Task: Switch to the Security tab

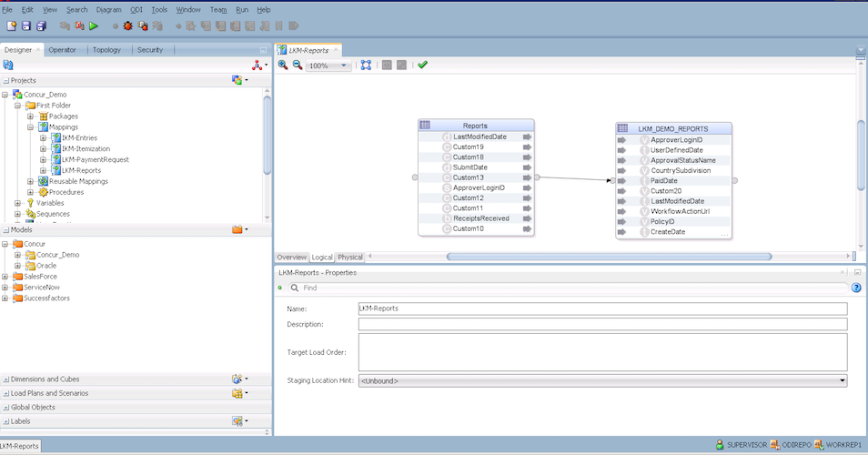Action: (x=150, y=50)
